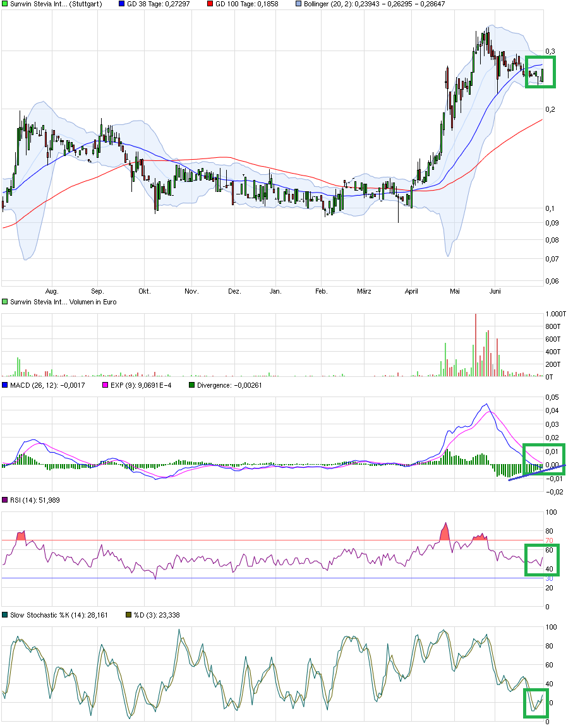Click the 0,3 price axis label
573x728 pixels.
[550, 51]
